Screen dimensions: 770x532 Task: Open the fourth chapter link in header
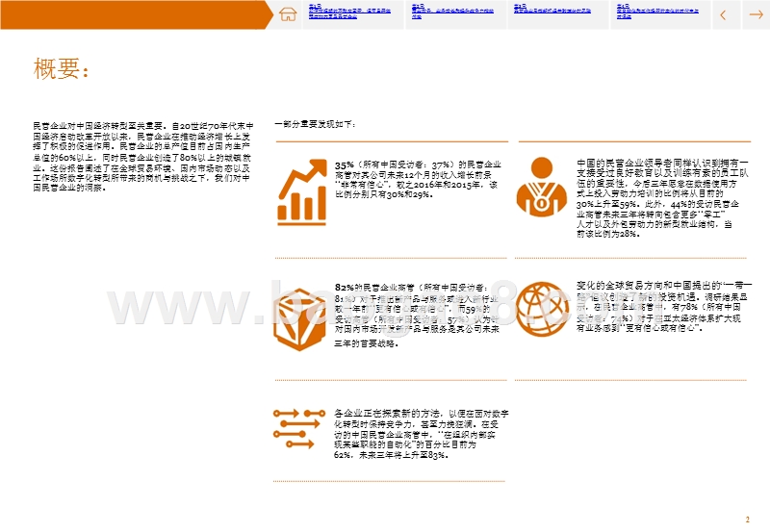pyautogui.click(x=657, y=13)
